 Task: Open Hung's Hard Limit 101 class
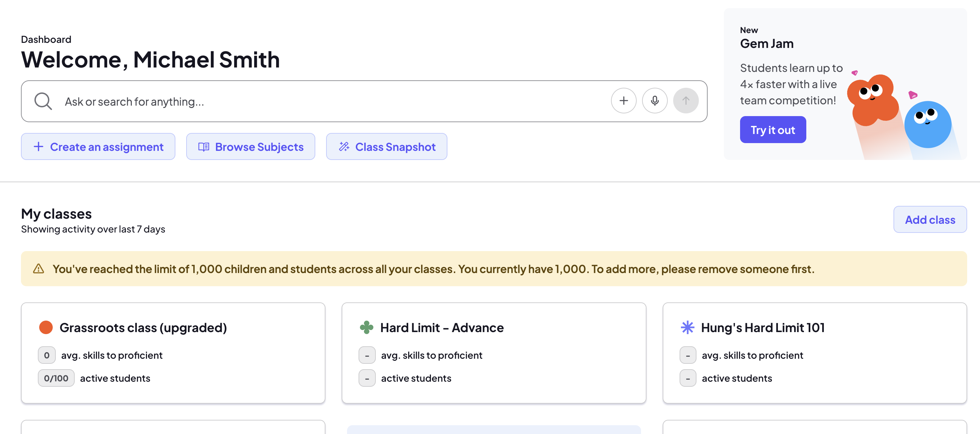point(814,353)
